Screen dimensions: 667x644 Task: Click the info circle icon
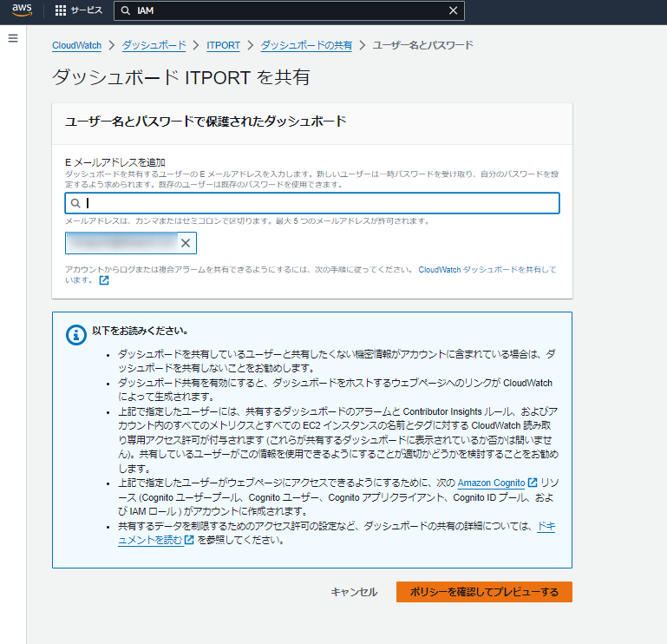pos(76,335)
